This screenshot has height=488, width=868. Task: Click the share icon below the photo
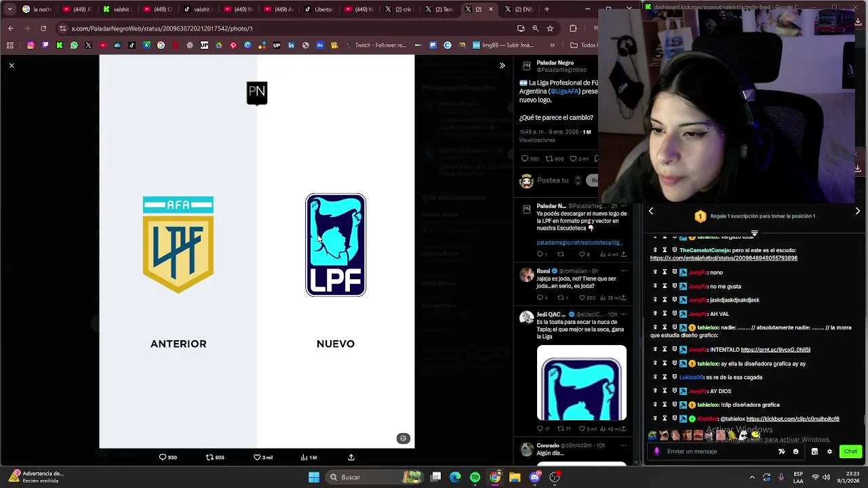(x=351, y=457)
